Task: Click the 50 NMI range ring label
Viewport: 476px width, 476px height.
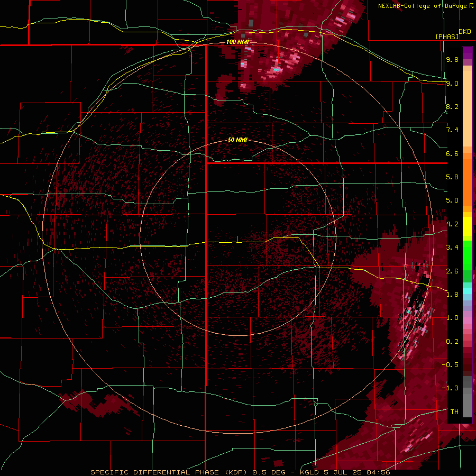Action: 237,140
